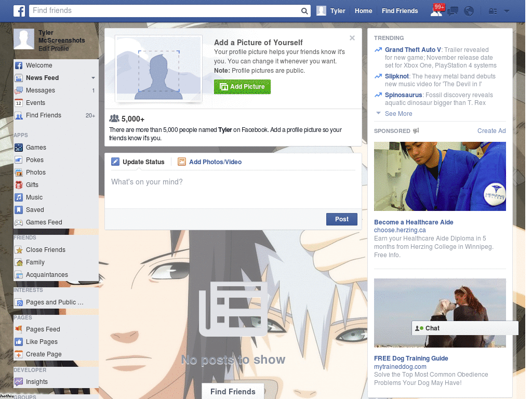Open the messages chat bubbles icon
This screenshot has width=532, height=399.
coord(453,11)
